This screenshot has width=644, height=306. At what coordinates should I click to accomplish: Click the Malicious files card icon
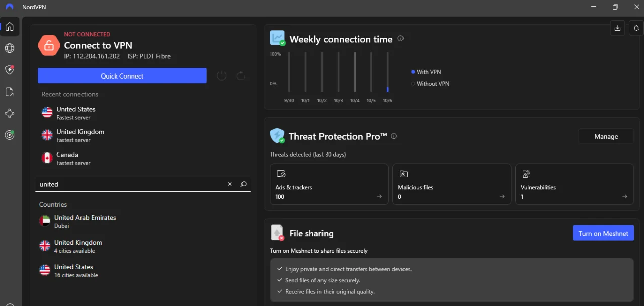tap(404, 174)
